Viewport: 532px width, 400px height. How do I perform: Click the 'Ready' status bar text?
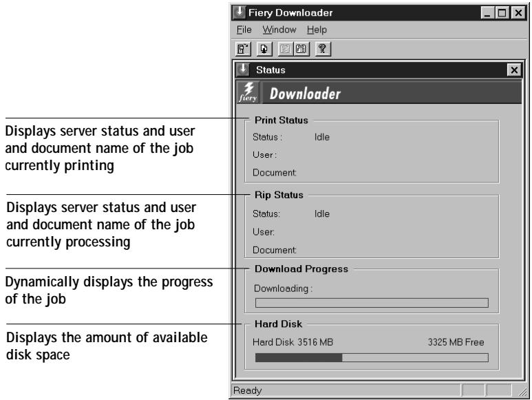pyautogui.click(x=247, y=390)
